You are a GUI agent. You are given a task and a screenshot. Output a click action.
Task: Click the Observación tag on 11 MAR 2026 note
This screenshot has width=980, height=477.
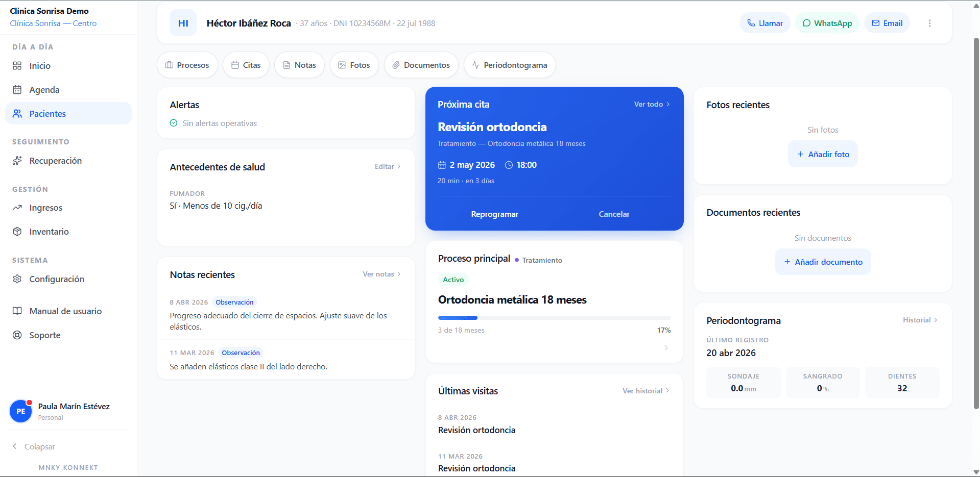(x=241, y=353)
